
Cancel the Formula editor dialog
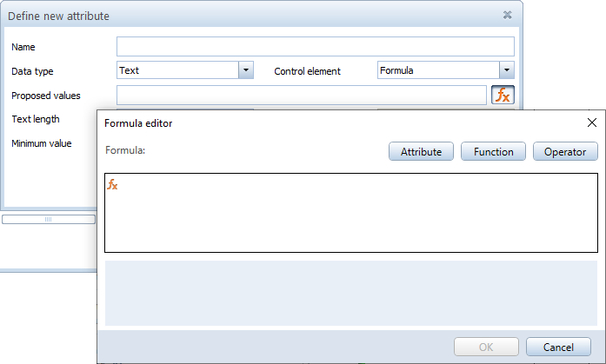(x=558, y=347)
